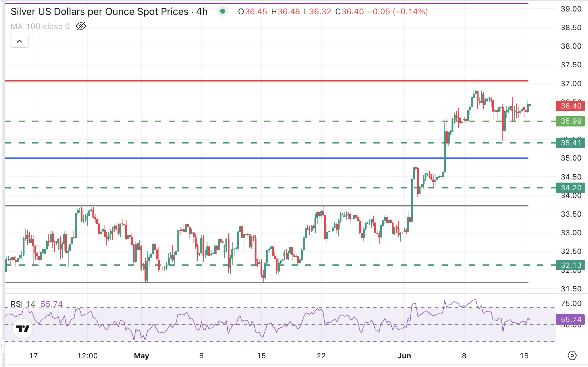The height and width of the screenshot is (367, 588).
Task: Click the MA 100 close 0 label
Action: [39, 26]
